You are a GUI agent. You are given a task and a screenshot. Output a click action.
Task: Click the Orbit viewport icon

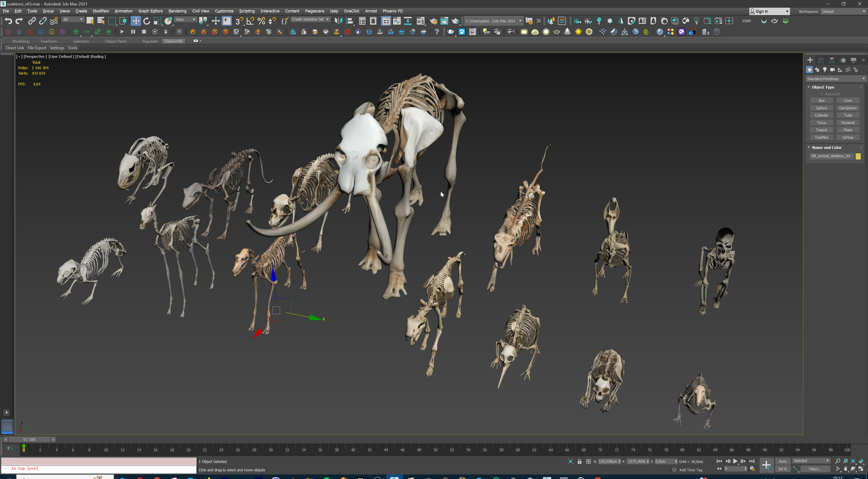click(853, 469)
